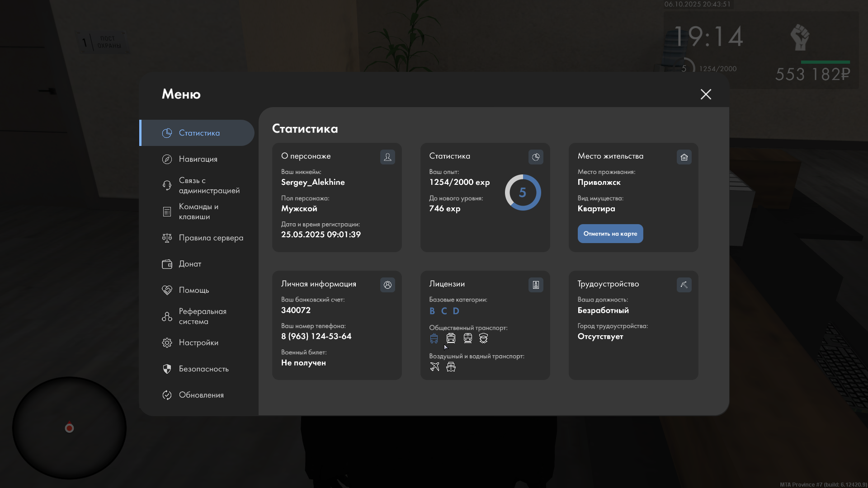
Task: Close the Меню window with X
Action: [706, 94]
